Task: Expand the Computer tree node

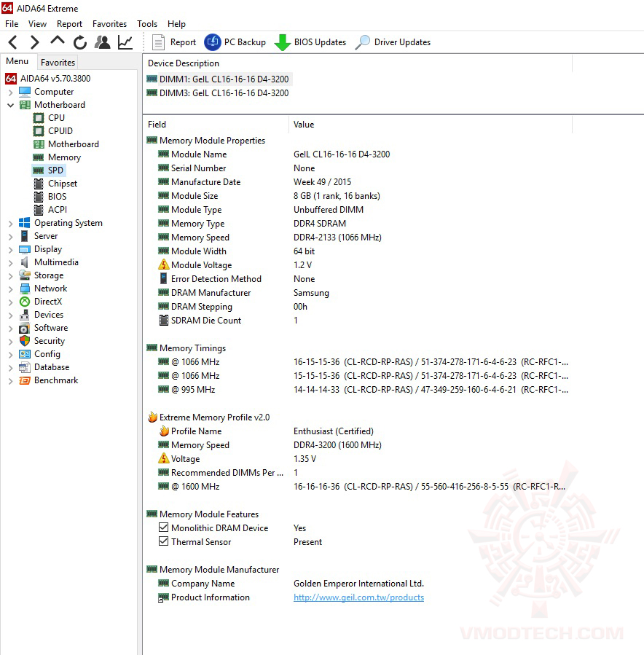Action: 11,92
